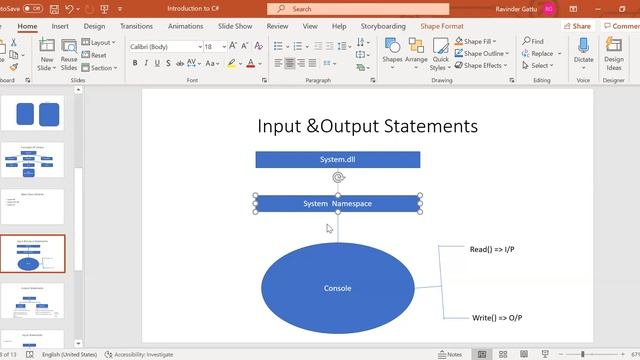Decrease font size icon
Image resolution: width=640 pixels, height=360 pixels.
(244, 46)
